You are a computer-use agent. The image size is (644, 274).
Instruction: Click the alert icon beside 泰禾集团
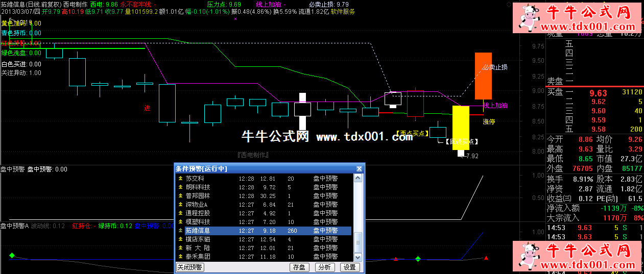coord(180,257)
